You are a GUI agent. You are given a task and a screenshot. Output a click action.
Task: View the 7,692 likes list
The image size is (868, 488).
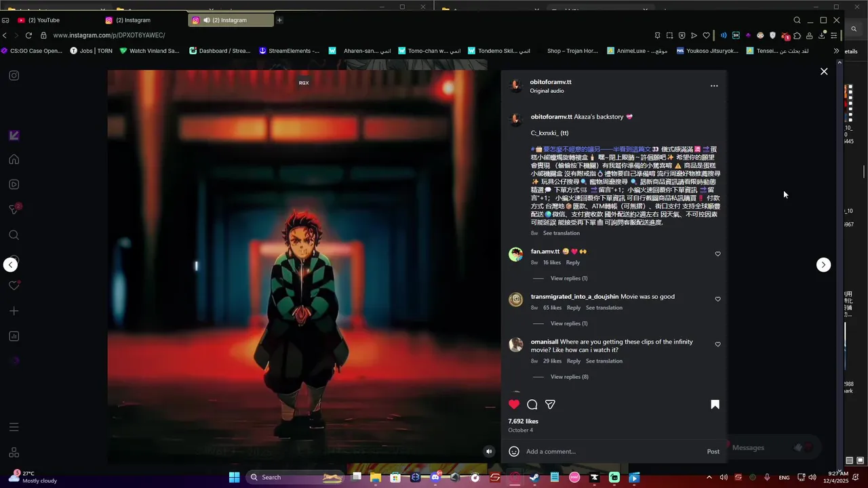[524, 422]
